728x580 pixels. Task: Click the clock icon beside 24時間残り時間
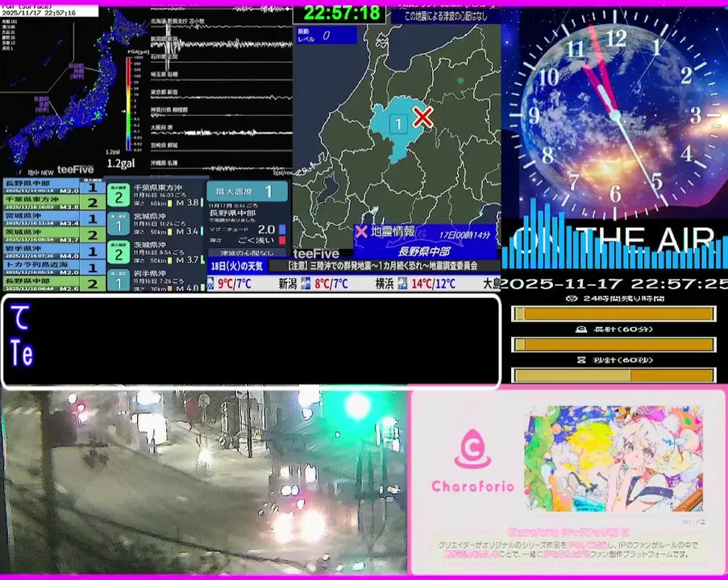pyautogui.click(x=572, y=298)
